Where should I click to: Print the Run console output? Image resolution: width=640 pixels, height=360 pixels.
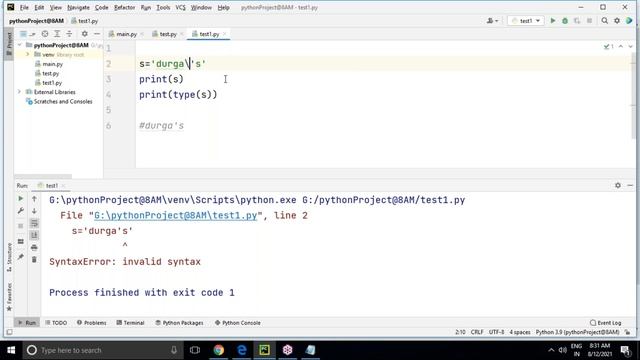pyautogui.click(x=34, y=247)
